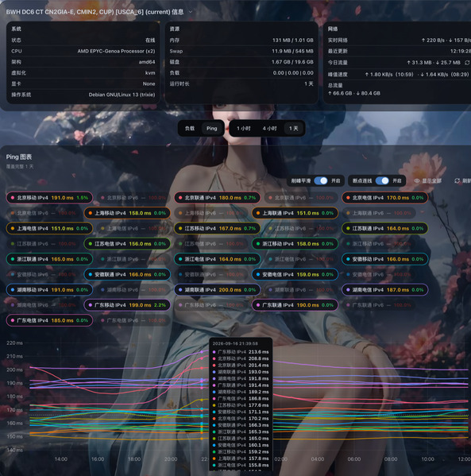
Task: Toggle the 安徽电信 IPv4 series chip
Action: 295,274
